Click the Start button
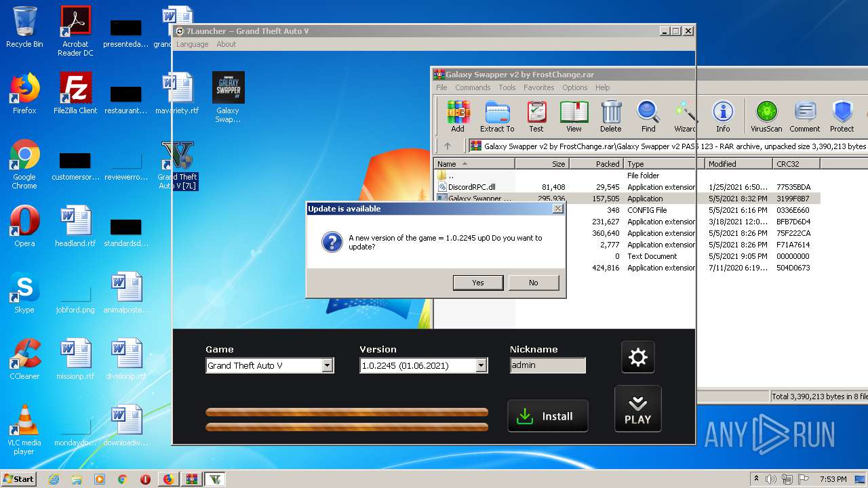868x488 pixels. (x=18, y=479)
